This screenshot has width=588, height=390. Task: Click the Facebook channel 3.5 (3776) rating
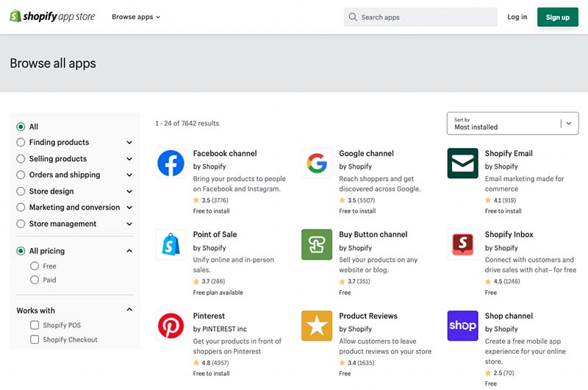(x=211, y=200)
